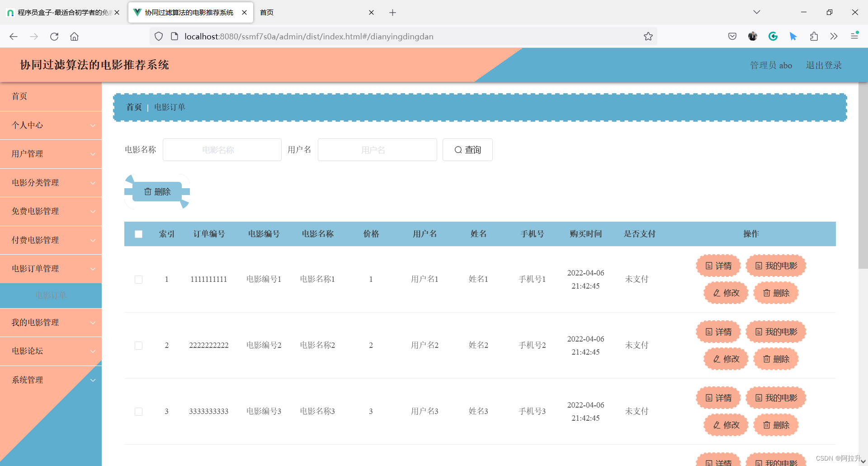Check the row for order 1111111111
The width and height of the screenshot is (868, 466).
(139, 280)
